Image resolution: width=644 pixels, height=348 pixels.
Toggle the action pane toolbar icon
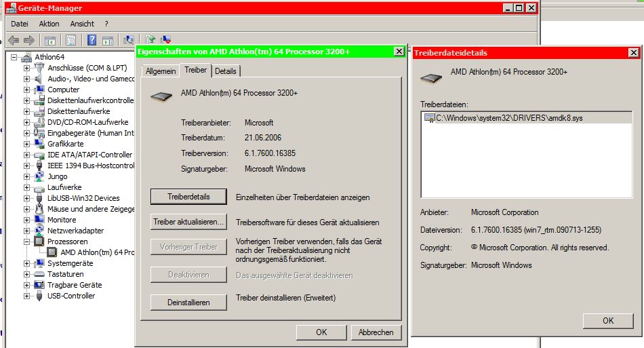(108, 40)
